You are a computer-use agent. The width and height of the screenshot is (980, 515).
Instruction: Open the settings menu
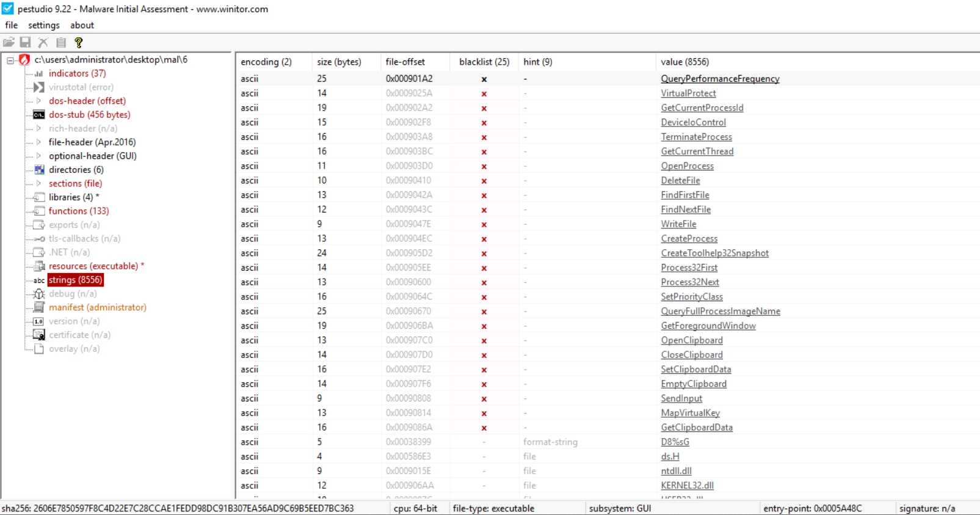pyautogui.click(x=44, y=25)
